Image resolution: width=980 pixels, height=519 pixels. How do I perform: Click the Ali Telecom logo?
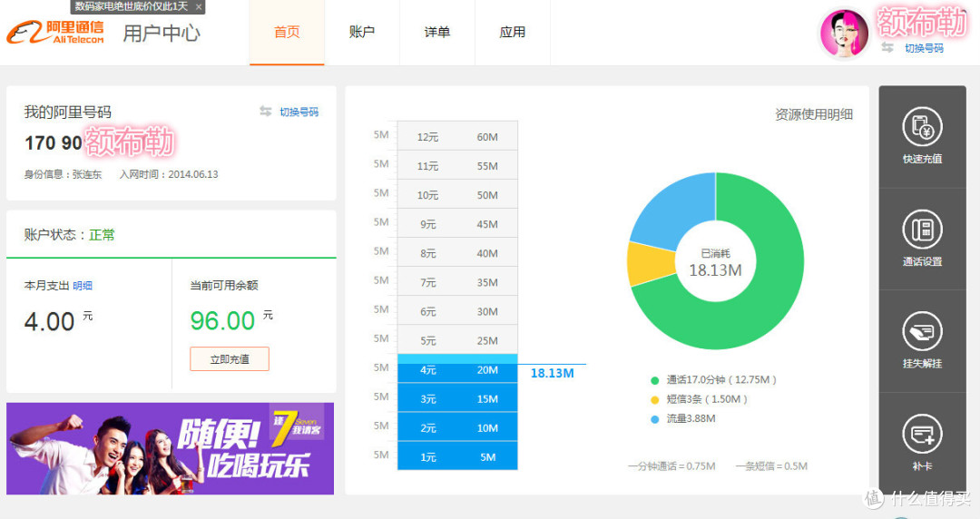(x=55, y=32)
